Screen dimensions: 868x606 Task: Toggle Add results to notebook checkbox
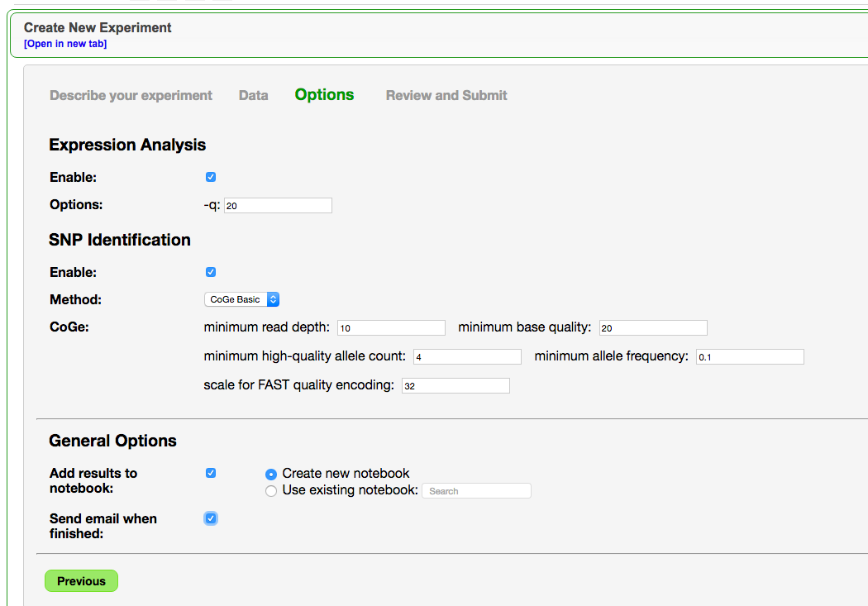[211, 473]
